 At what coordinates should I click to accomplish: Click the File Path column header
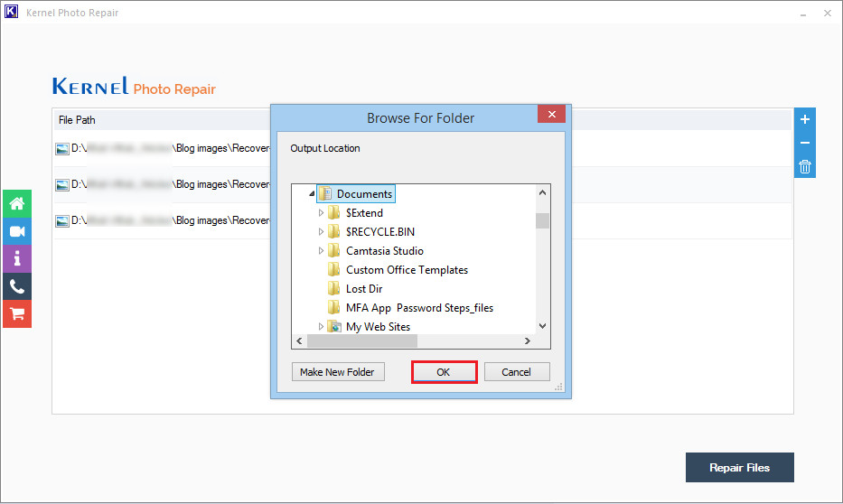pos(77,120)
